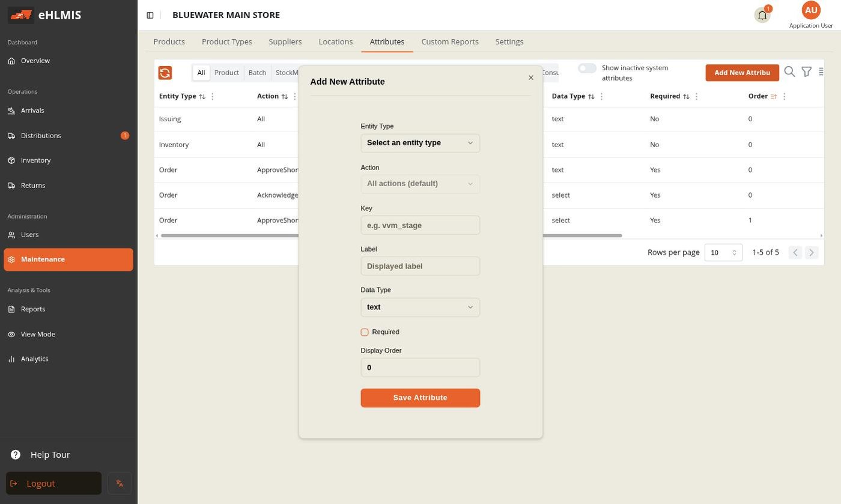Open the Rows per page selector
Viewport: 841px width, 504px height.
pos(723,253)
